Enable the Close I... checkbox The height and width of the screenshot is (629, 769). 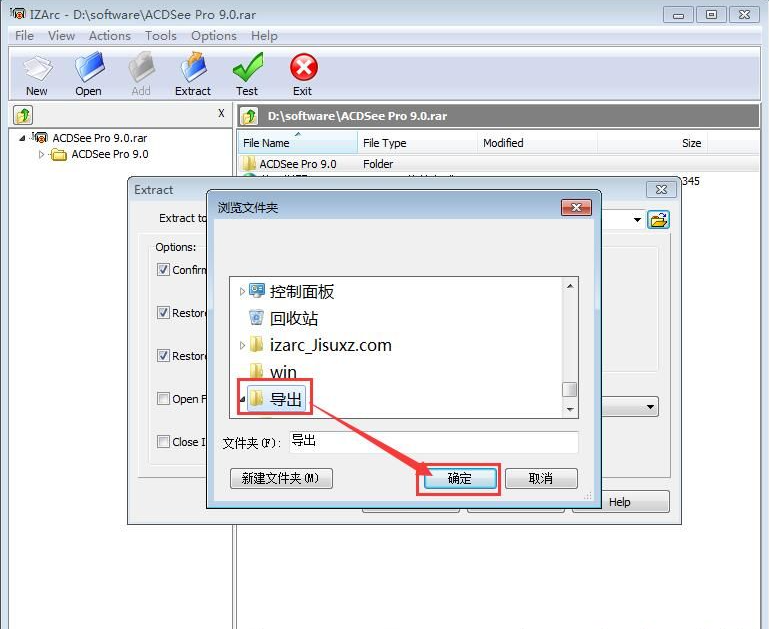[163, 441]
